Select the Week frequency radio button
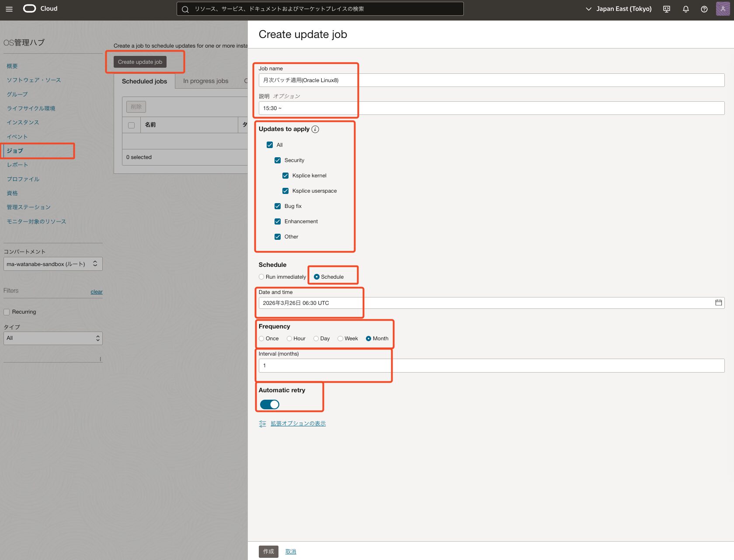The height and width of the screenshot is (560, 734). [x=340, y=339]
